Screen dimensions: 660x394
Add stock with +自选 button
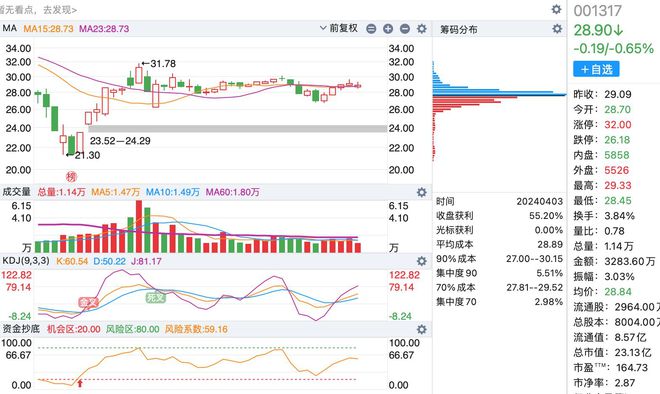596,69
